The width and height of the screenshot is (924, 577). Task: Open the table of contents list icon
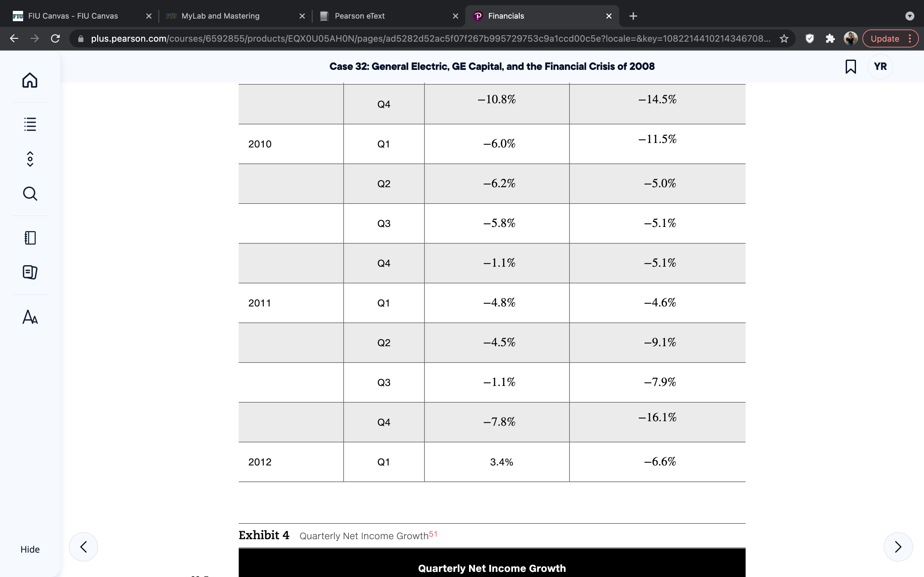(30, 124)
